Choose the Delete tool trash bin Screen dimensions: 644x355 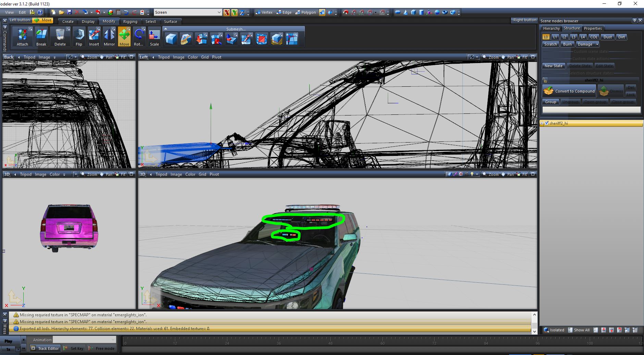60,37
